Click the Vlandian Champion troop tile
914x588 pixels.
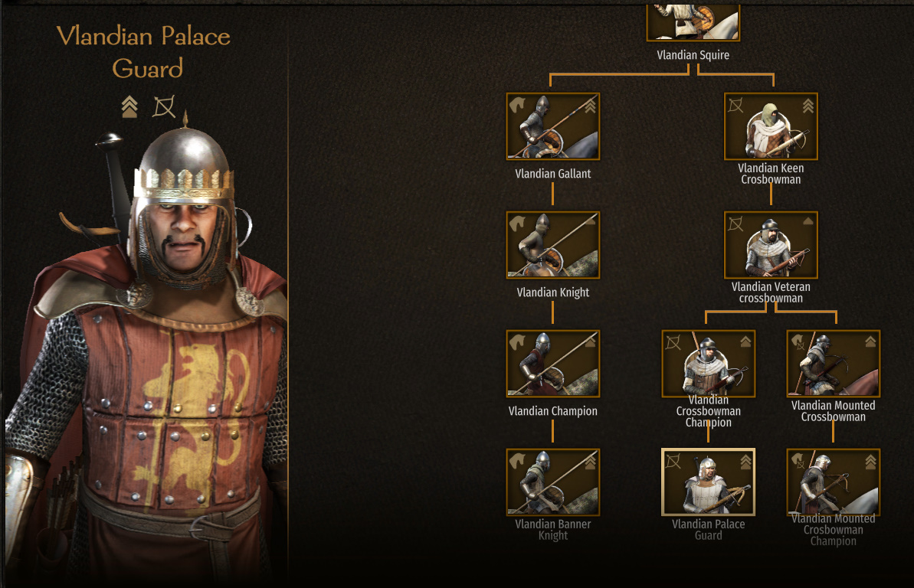pos(552,364)
